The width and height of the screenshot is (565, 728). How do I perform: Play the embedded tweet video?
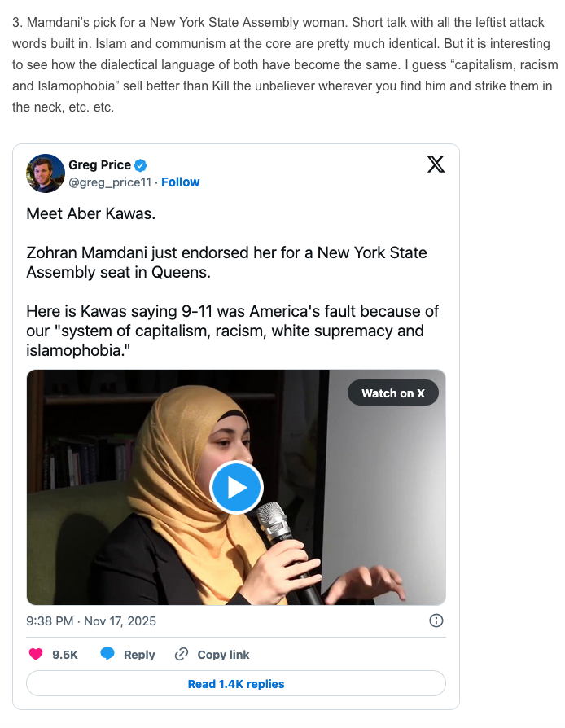tap(236, 488)
